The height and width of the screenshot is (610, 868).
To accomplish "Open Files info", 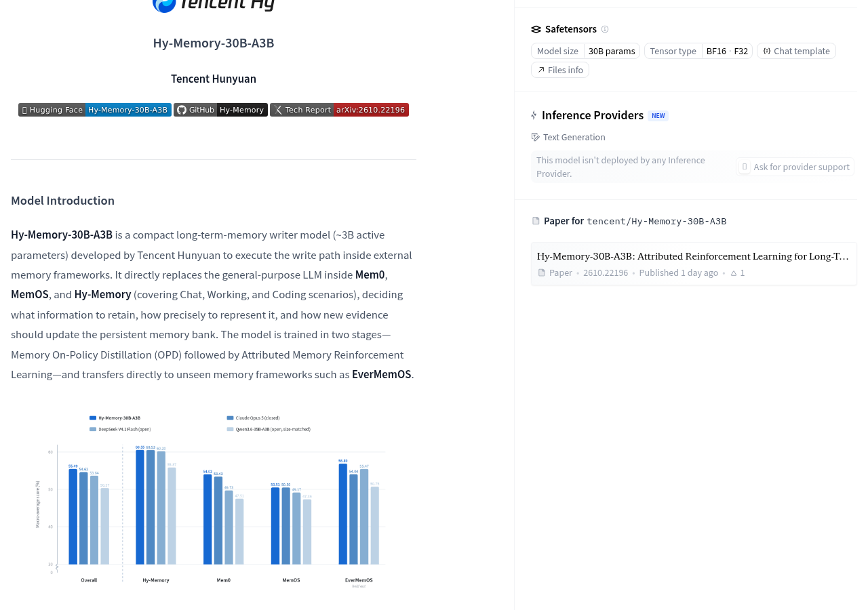I will (560, 70).
